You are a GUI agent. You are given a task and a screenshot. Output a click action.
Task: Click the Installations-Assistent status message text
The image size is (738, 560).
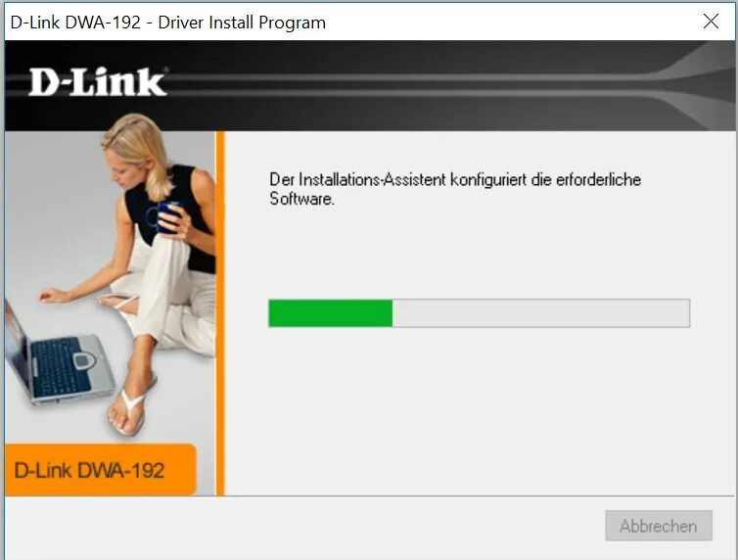pyautogui.click(x=455, y=189)
